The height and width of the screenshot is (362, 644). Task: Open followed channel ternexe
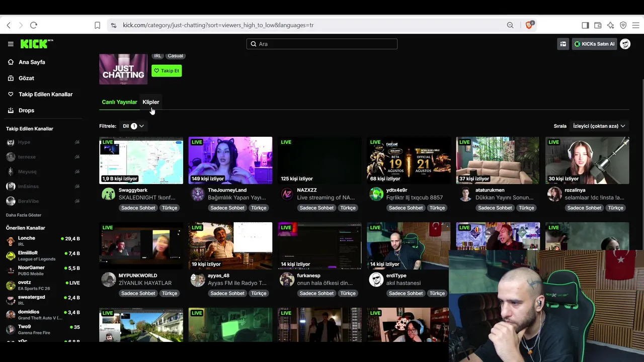(43, 157)
